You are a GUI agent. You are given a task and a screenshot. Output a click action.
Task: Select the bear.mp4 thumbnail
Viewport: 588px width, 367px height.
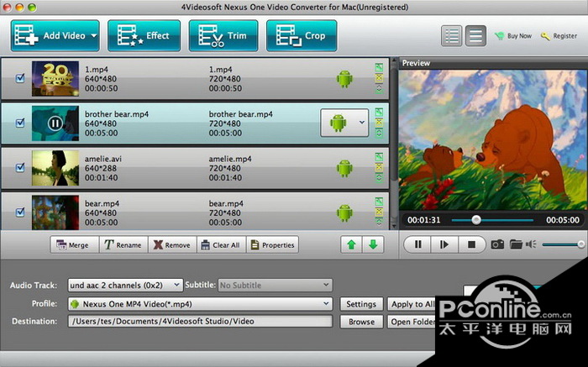click(x=55, y=212)
